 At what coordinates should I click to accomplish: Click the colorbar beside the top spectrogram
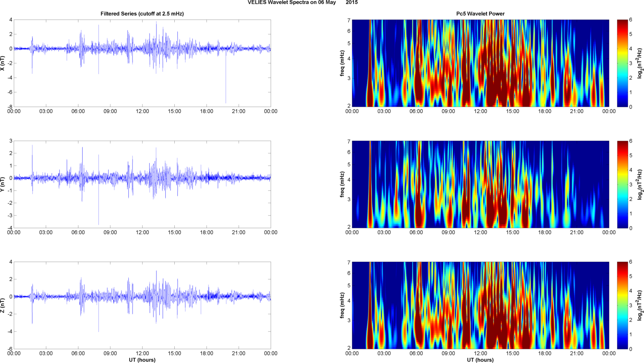[x=622, y=63]
